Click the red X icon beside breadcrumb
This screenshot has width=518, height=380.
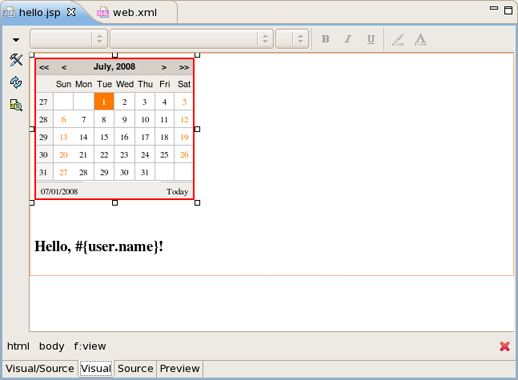click(505, 346)
